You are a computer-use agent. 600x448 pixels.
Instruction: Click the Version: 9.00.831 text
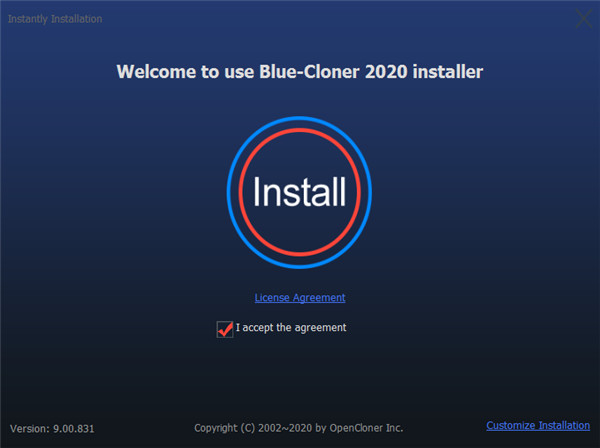click(x=52, y=428)
